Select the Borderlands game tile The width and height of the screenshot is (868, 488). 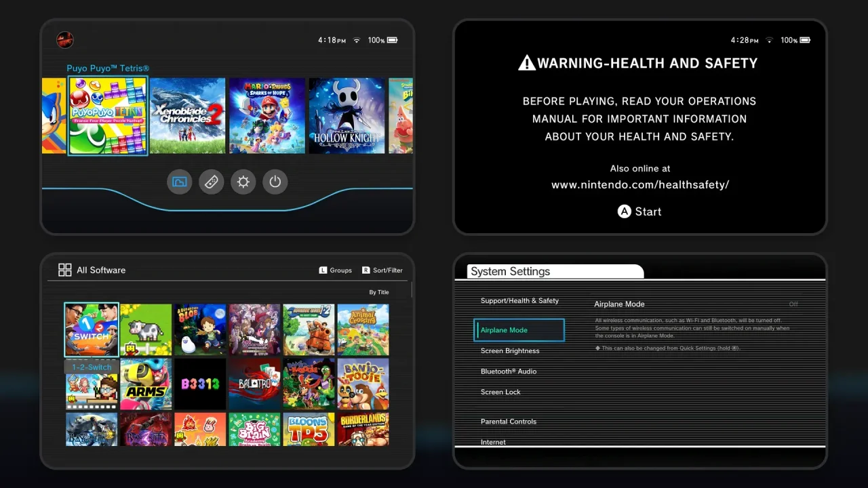pos(363,429)
